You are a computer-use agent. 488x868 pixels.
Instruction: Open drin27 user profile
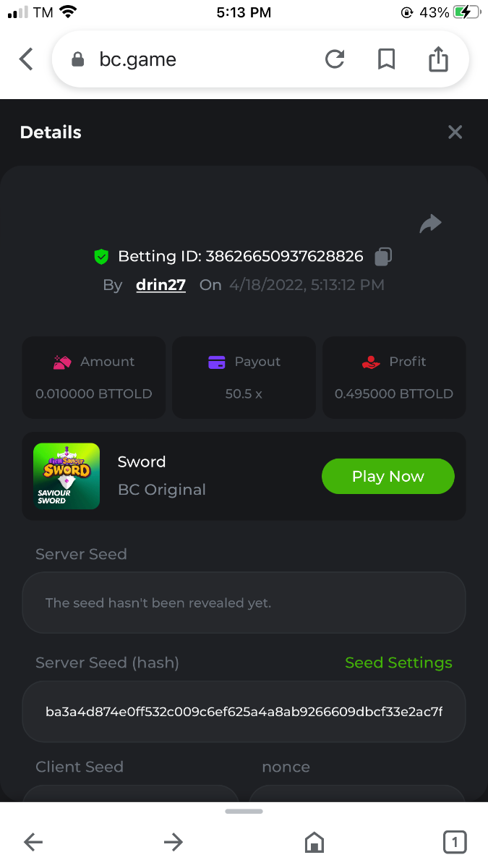pos(160,285)
